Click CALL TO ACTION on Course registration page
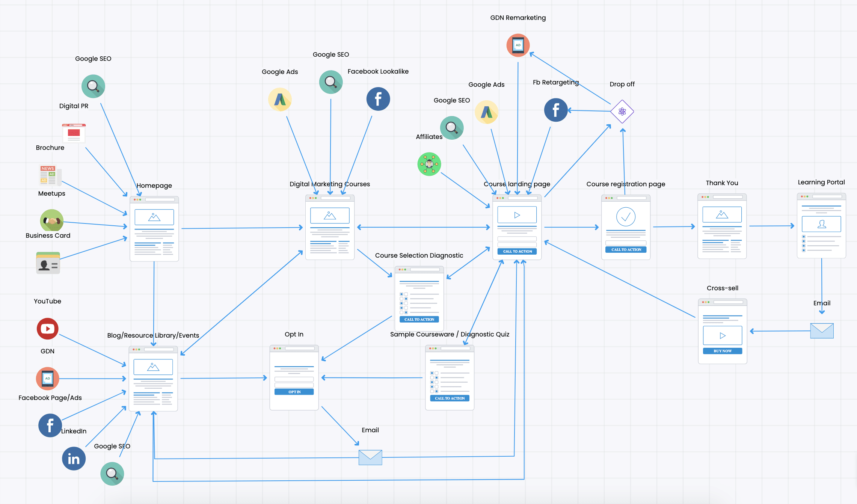 tap(626, 249)
